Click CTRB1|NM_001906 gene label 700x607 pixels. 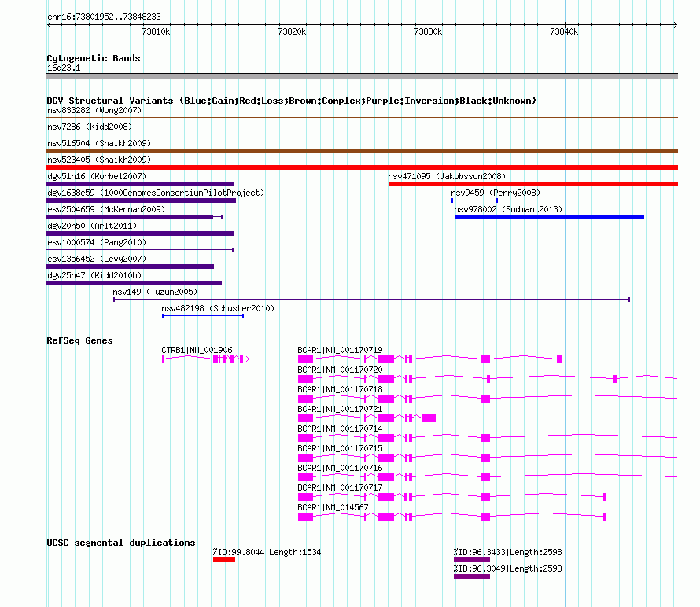click(197, 350)
